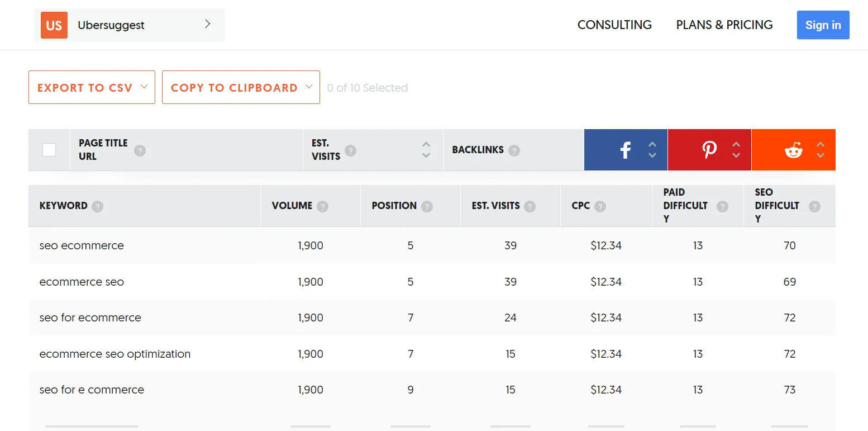The width and height of the screenshot is (868, 431).
Task: Select the Facebook shares column icon
Action: click(625, 150)
